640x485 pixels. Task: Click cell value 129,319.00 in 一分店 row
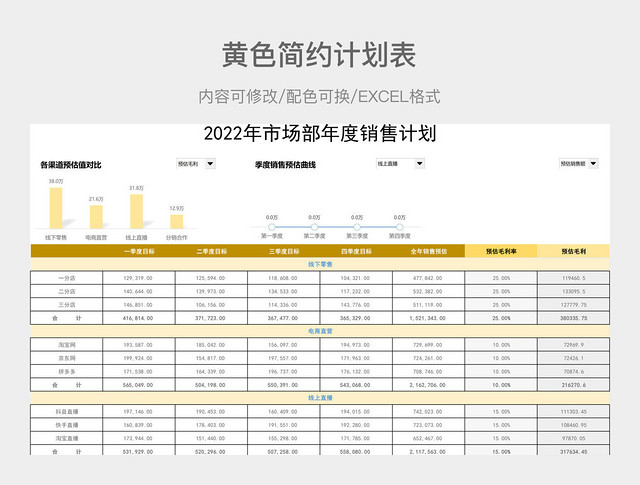[138, 278]
